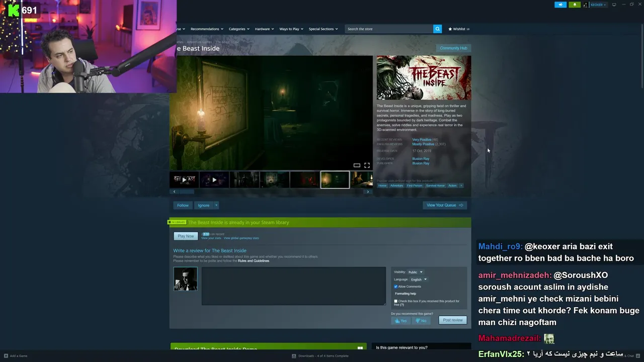
Task: Click the reviewer profile picture
Action: 185,279
